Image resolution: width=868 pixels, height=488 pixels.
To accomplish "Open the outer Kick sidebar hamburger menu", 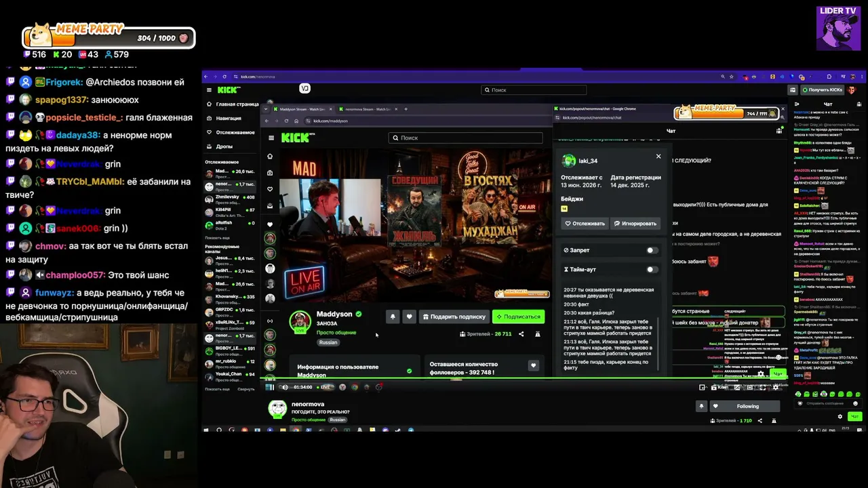I will (x=209, y=89).
